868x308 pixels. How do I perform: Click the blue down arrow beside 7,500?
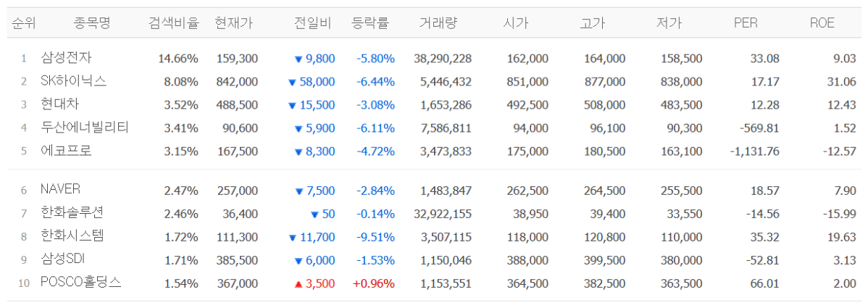[x=299, y=191]
